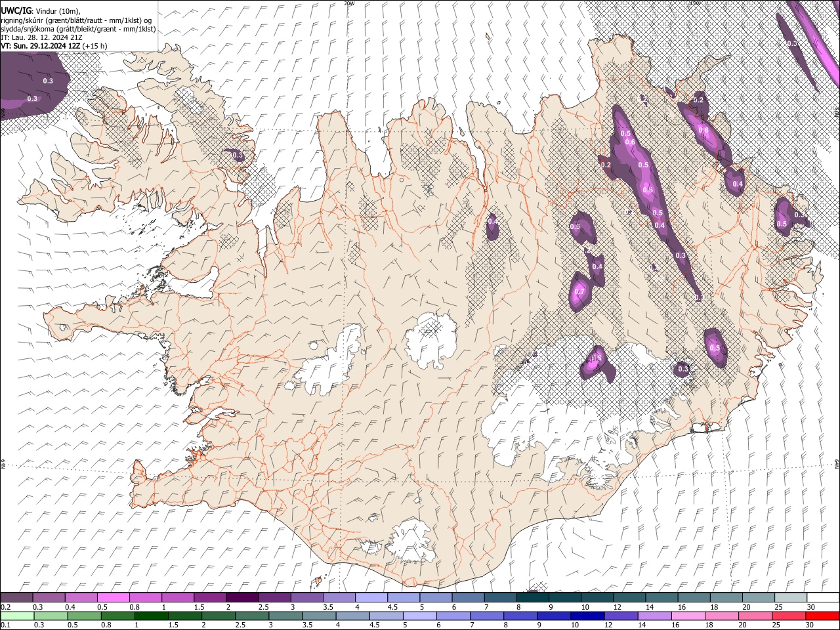
Task: Click violet 12 swatch in lower legend row
Action: [620, 616]
